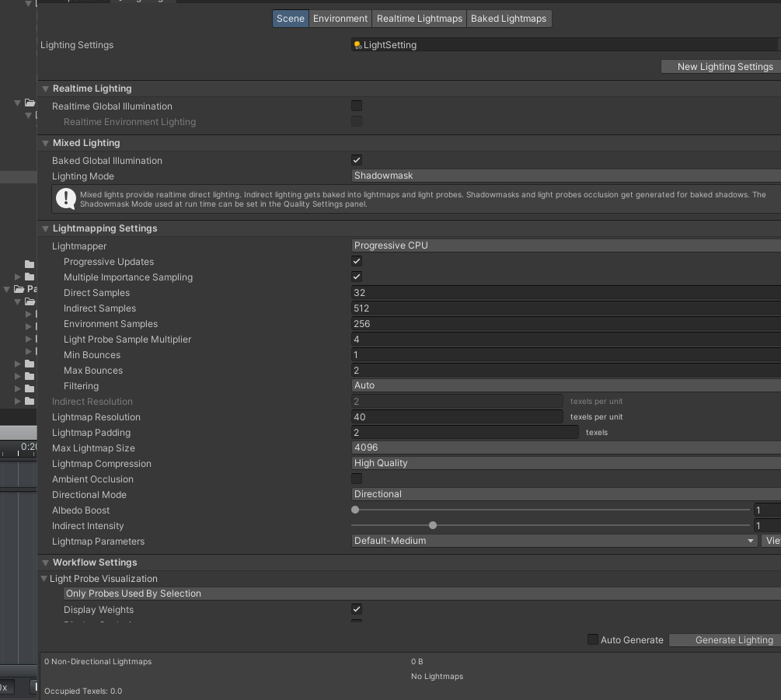This screenshot has width=781, height=700.
Task: Collapse the Lightmapping Settings section
Action: pyautogui.click(x=46, y=228)
